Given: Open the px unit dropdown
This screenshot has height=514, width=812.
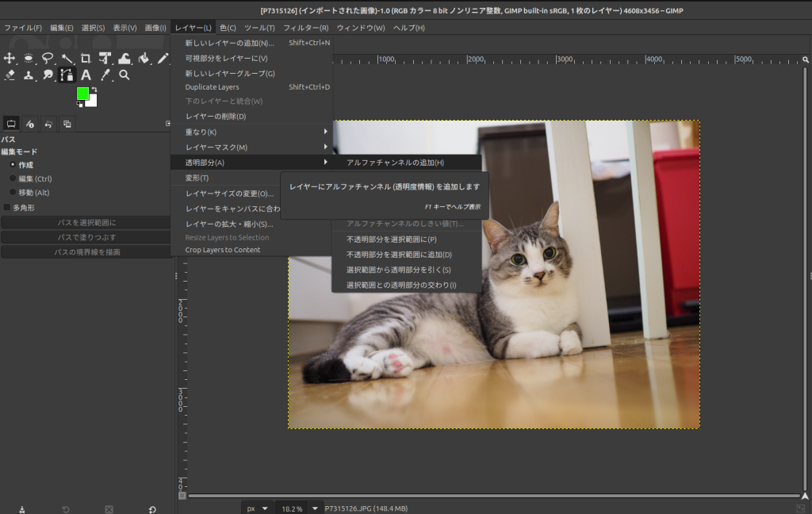Looking at the screenshot, I should point(257,508).
